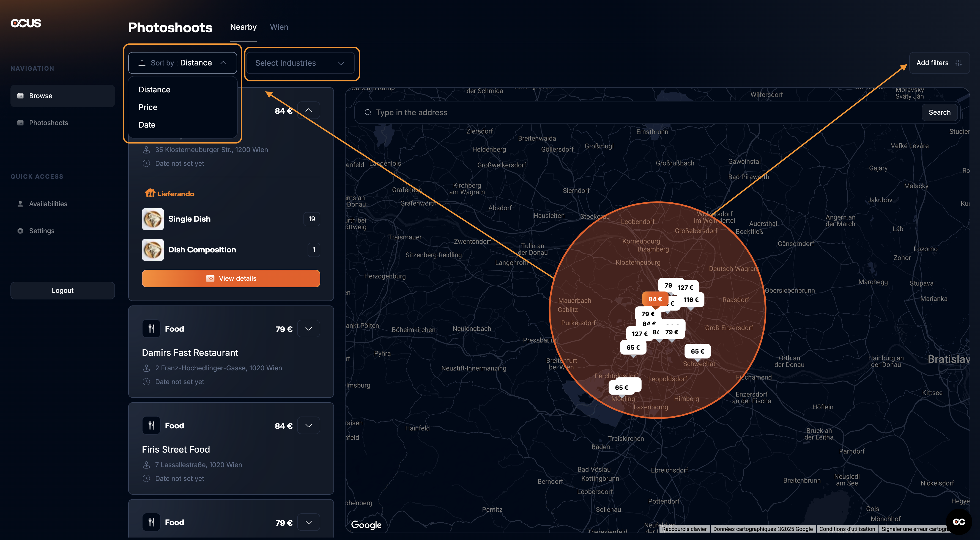Collapse the expanded 84 € photoshoot card

pos(308,110)
